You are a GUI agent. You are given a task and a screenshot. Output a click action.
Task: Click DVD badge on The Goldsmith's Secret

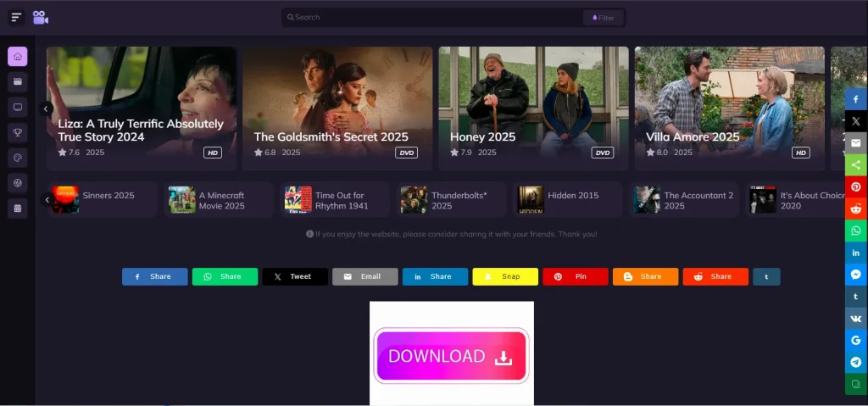click(x=406, y=153)
